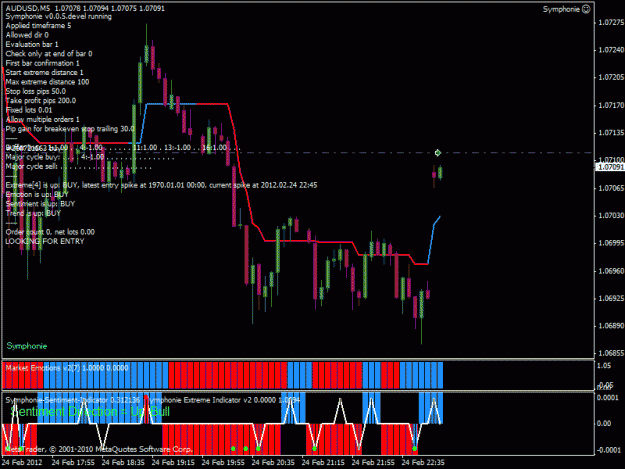625x469 pixels.
Task: Click the 'Check only at end of bar 0' line
Action: [x=49, y=54]
